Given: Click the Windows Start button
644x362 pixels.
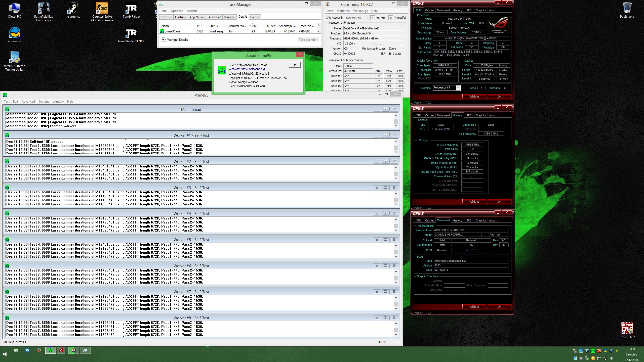Looking at the screenshot, I should click(5, 354).
